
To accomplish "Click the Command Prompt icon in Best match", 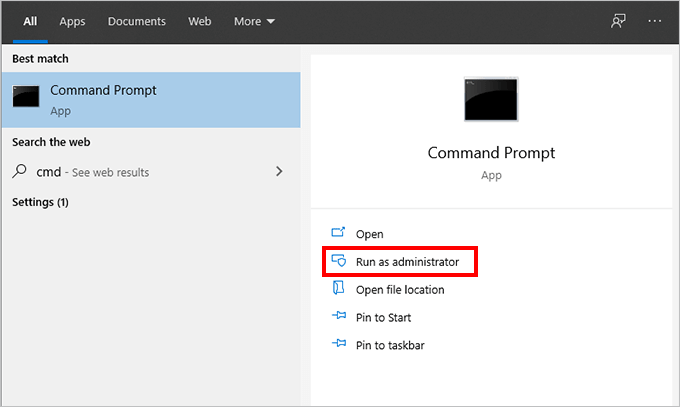I will 26,96.
